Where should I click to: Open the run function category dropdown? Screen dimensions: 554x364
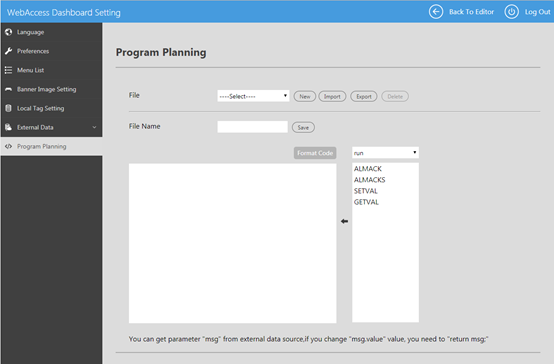coord(385,153)
